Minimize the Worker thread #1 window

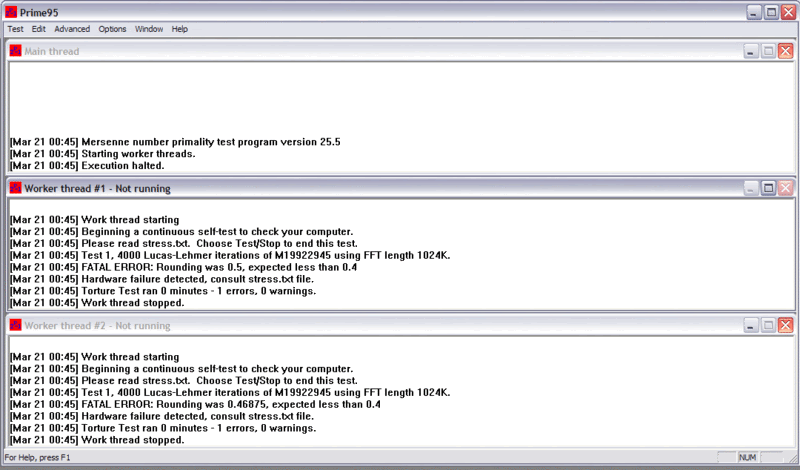click(x=750, y=188)
